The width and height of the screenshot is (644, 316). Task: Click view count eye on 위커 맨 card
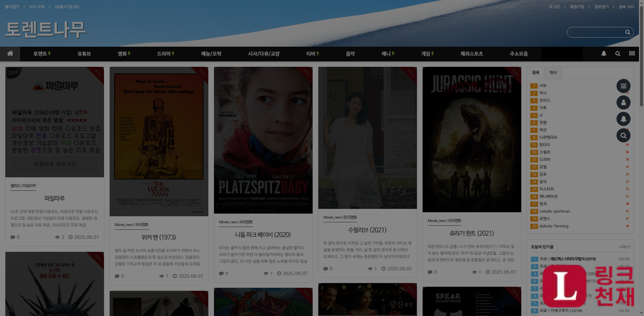[x=161, y=276]
